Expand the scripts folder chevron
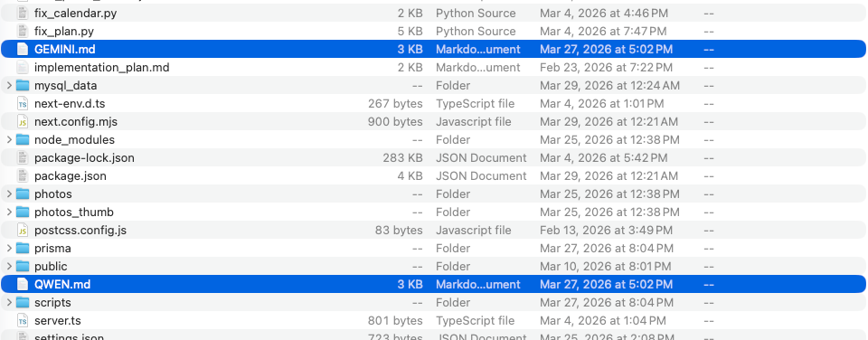 [9, 303]
